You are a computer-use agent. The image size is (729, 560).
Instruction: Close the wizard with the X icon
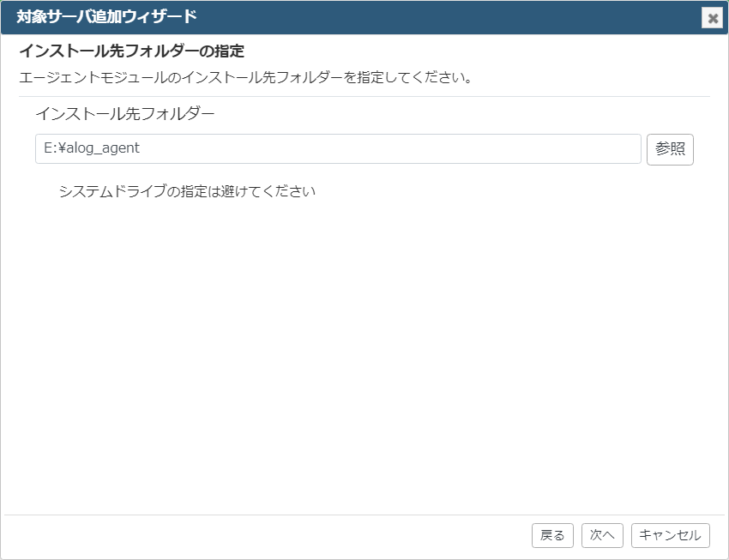(712, 18)
